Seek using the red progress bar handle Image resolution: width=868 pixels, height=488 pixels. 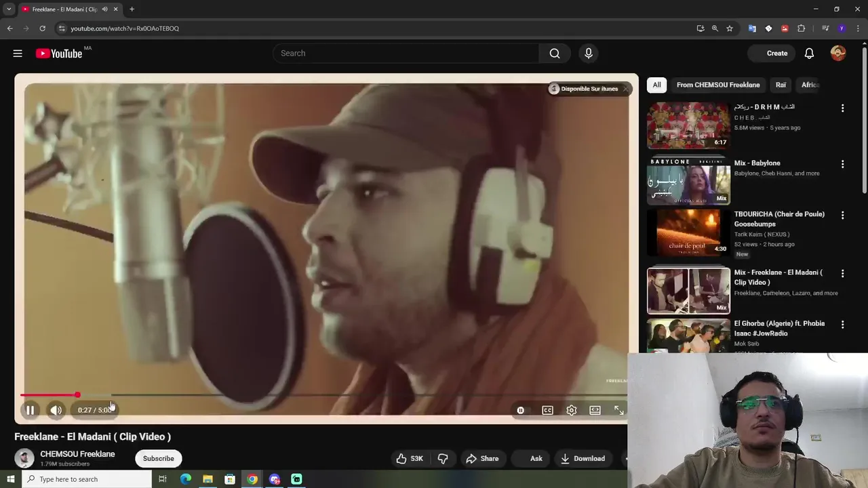pyautogui.click(x=77, y=394)
